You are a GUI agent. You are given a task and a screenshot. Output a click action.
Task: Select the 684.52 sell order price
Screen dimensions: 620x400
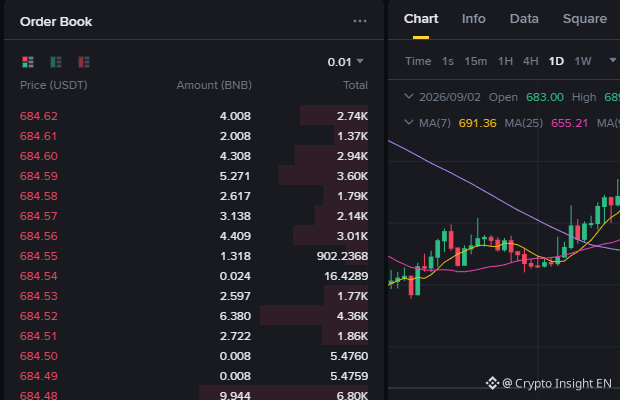(x=39, y=316)
